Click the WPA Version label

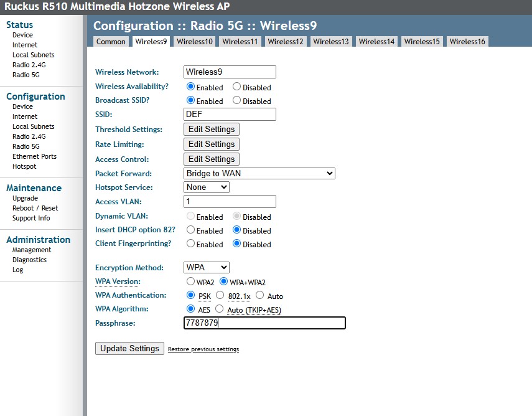tap(118, 281)
